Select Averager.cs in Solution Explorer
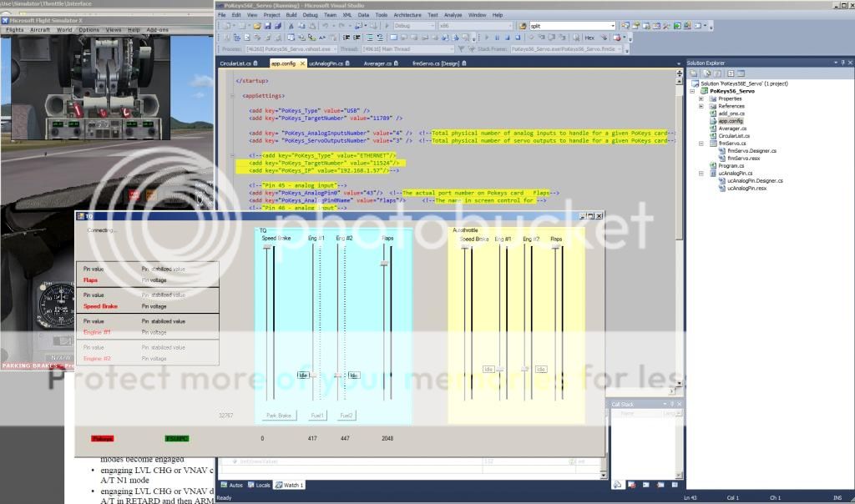The height and width of the screenshot is (504, 855). (732, 129)
